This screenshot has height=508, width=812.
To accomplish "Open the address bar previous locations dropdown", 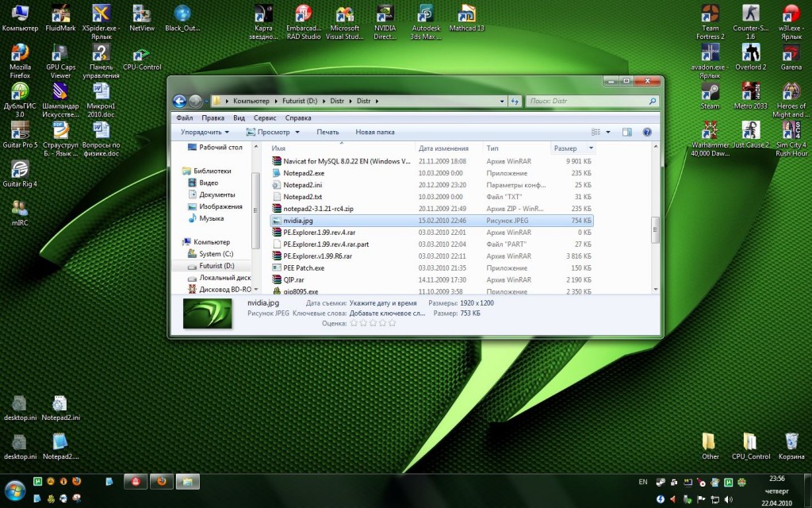I will click(x=502, y=101).
